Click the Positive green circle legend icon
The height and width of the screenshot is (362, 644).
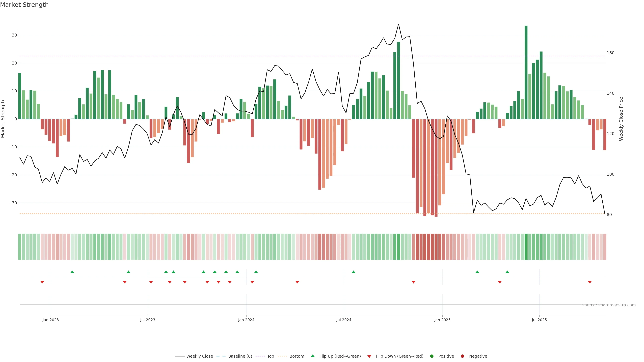432,356
